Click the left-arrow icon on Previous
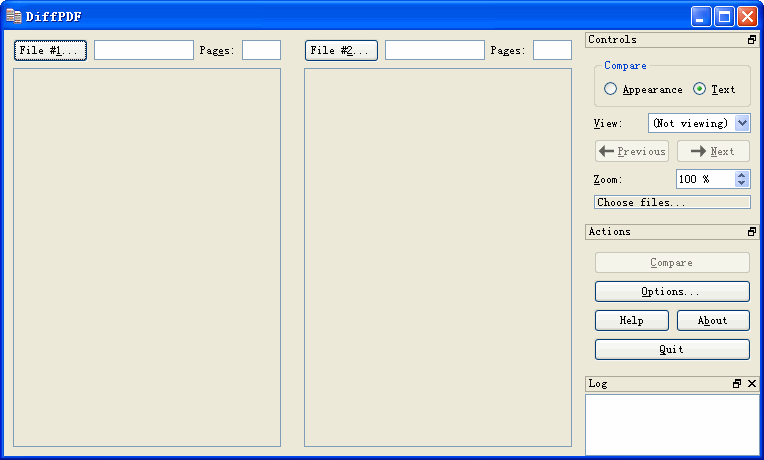Screen dimensions: 764x460 click(x=606, y=151)
